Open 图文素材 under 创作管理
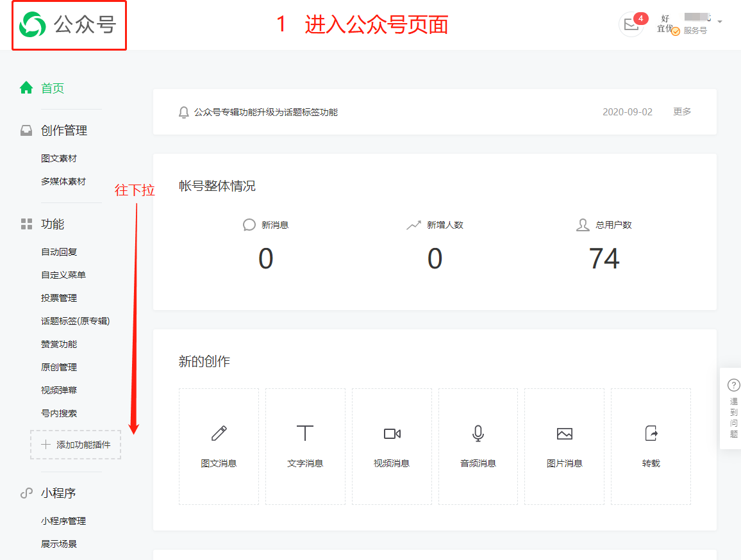 point(59,158)
